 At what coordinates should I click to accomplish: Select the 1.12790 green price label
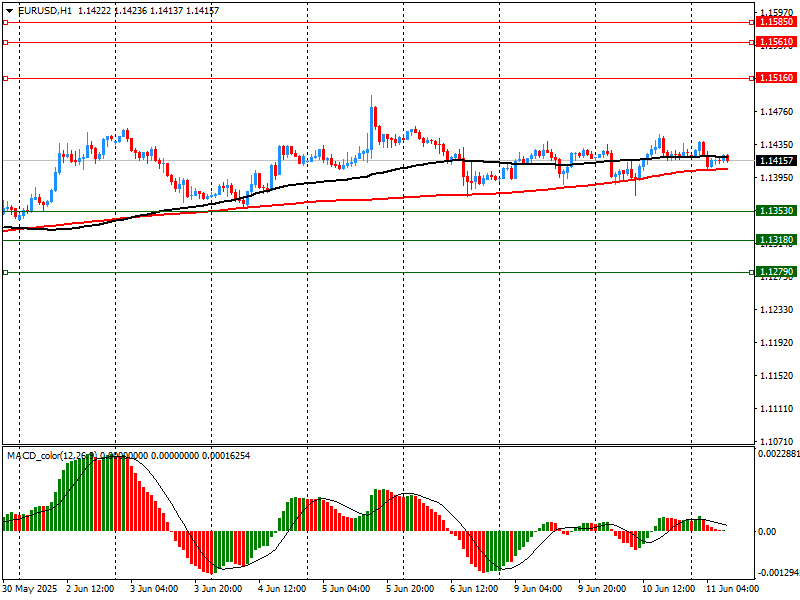click(776, 272)
